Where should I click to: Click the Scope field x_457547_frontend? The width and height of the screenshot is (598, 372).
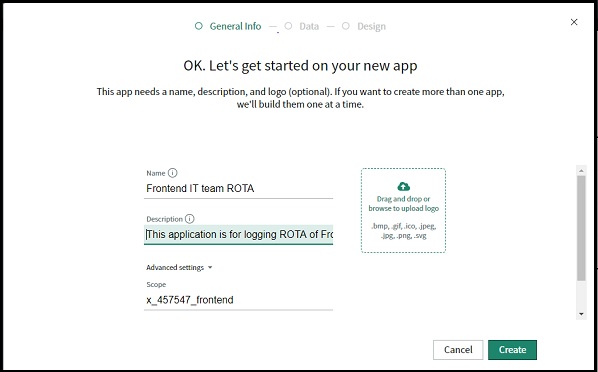click(238, 300)
